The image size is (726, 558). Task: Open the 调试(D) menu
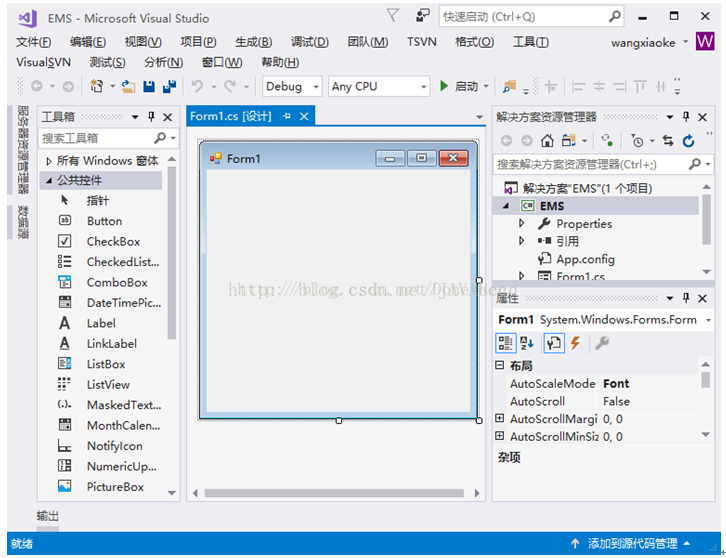(x=310, y=42)
